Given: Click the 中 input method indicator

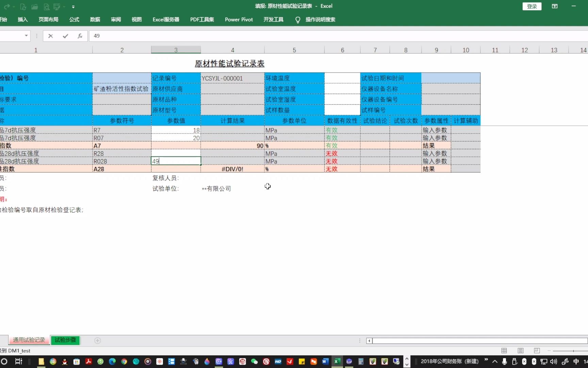Looking at the screenshot, I should coord(576,362).
